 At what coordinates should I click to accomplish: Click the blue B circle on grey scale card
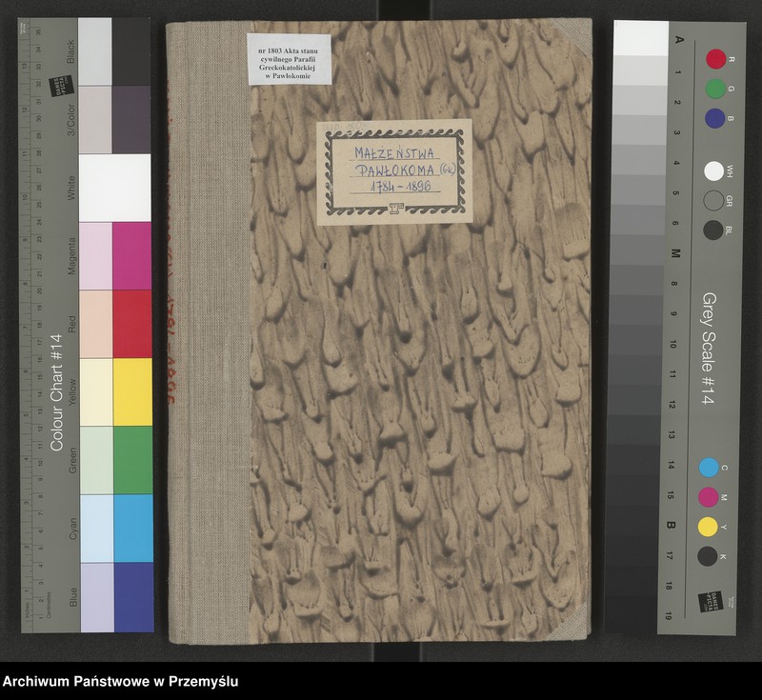click(714, 118)
